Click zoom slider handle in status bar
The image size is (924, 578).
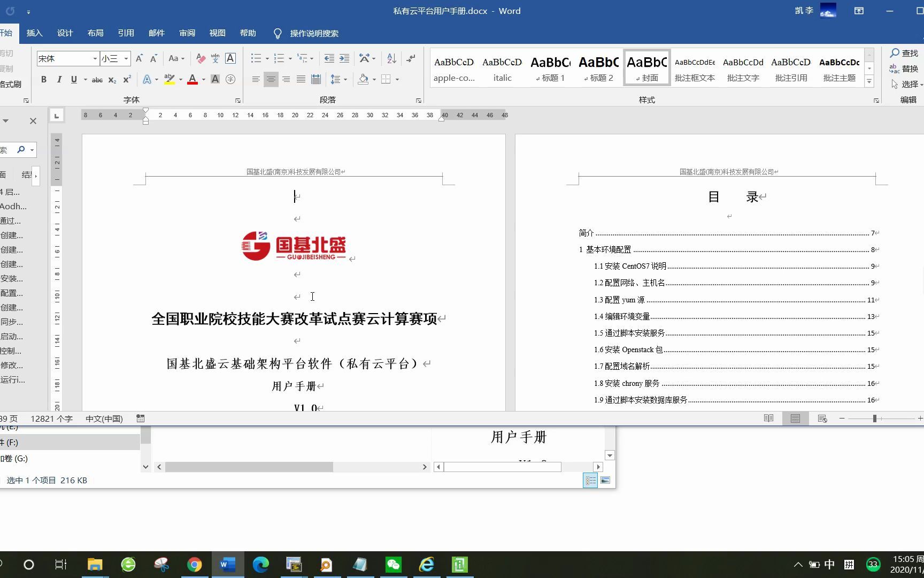(875, 419)
